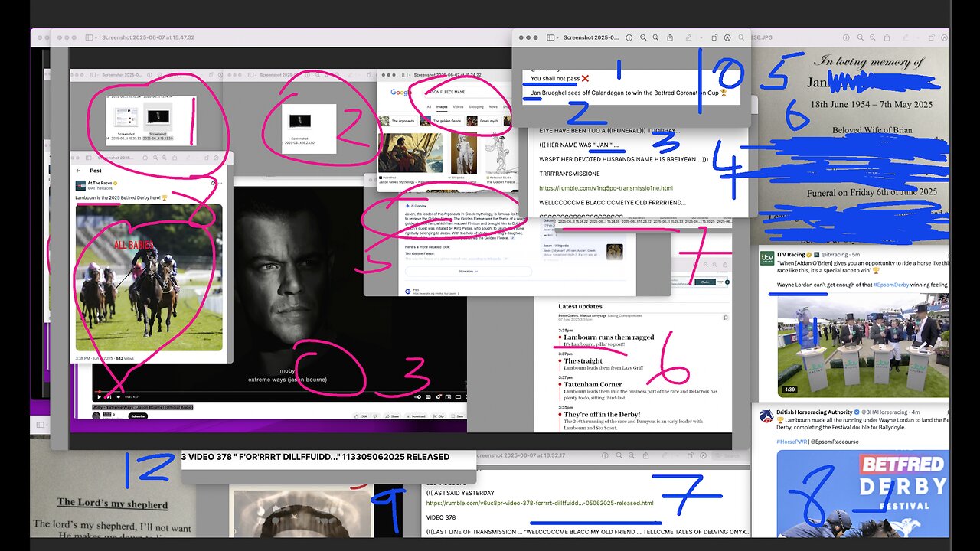Click Clip under the YouTube video

pos(438,416)
